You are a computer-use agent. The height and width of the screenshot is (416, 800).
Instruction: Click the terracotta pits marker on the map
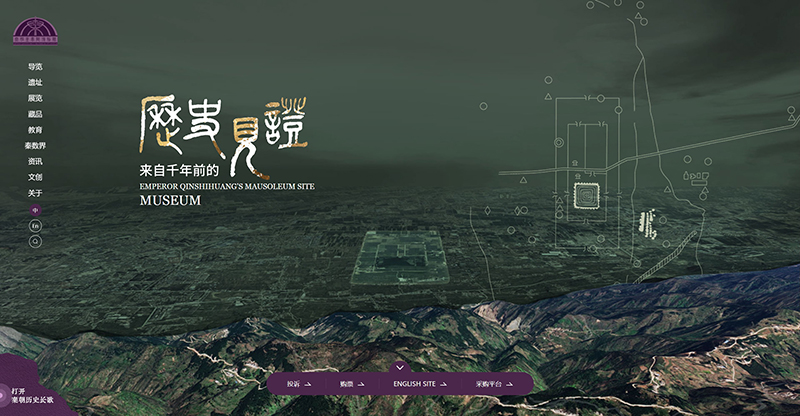(648, 225)
